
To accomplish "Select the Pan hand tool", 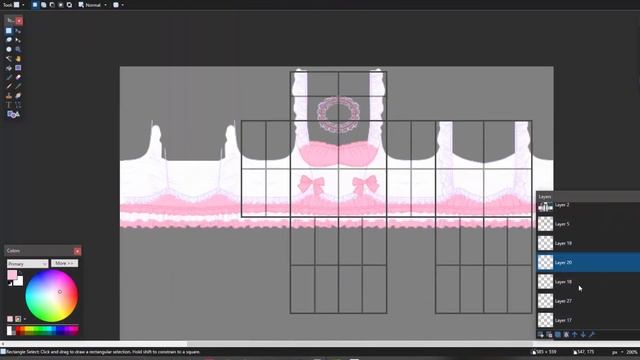I will pyautogui.click(x=18, y=59).
